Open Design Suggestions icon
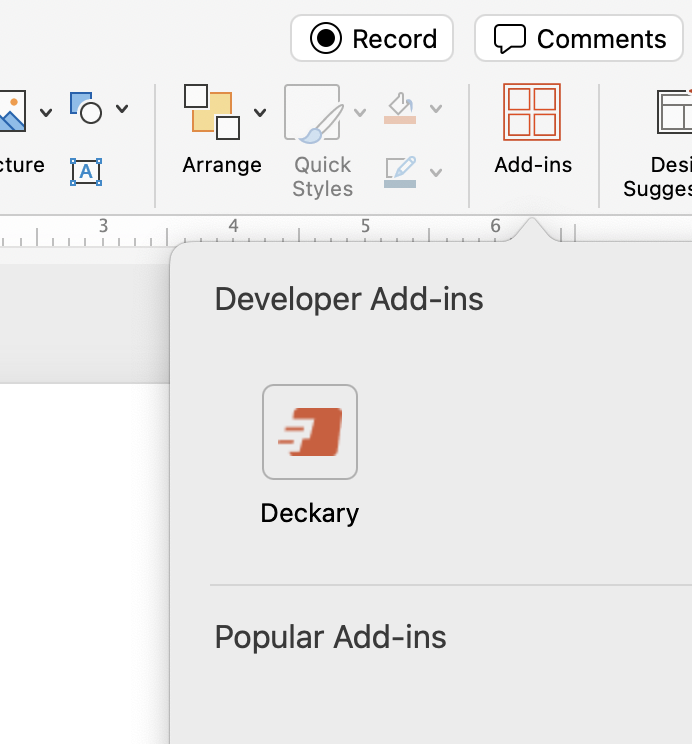Screen dimensions: 692x744 pos(674,111)
